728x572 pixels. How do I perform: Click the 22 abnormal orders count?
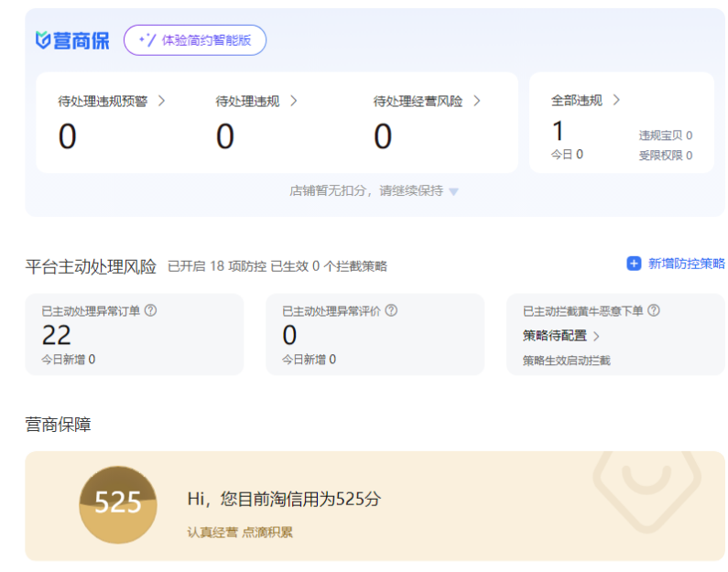pyautogui.click(x=57, y=335)
